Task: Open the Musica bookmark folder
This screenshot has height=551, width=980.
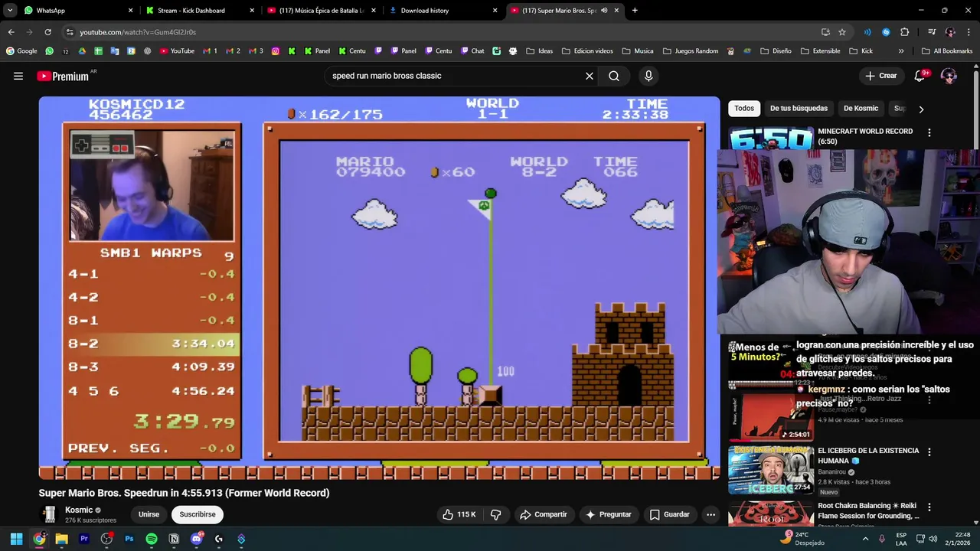Action: 638,51
